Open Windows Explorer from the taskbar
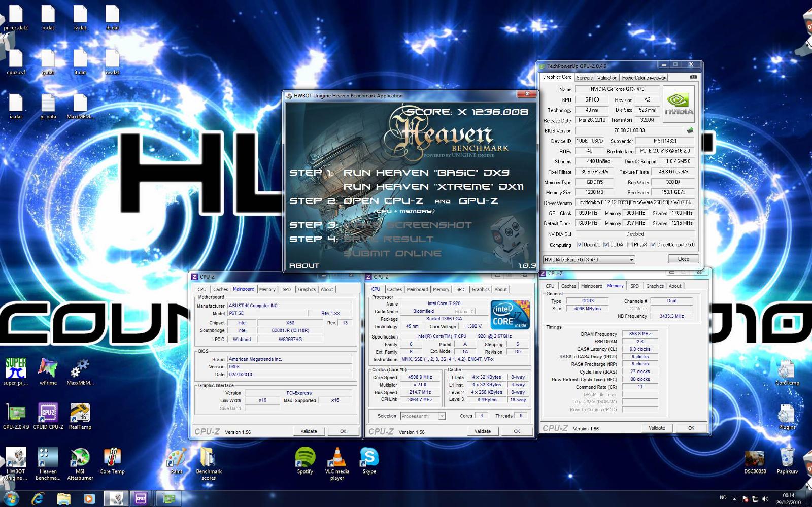812x507 pixels. [63, 499]
